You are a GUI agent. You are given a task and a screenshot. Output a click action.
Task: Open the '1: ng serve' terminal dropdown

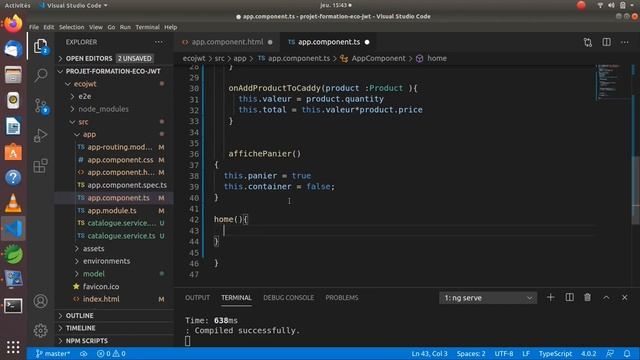pyautogui.click(x=488, y=298)
